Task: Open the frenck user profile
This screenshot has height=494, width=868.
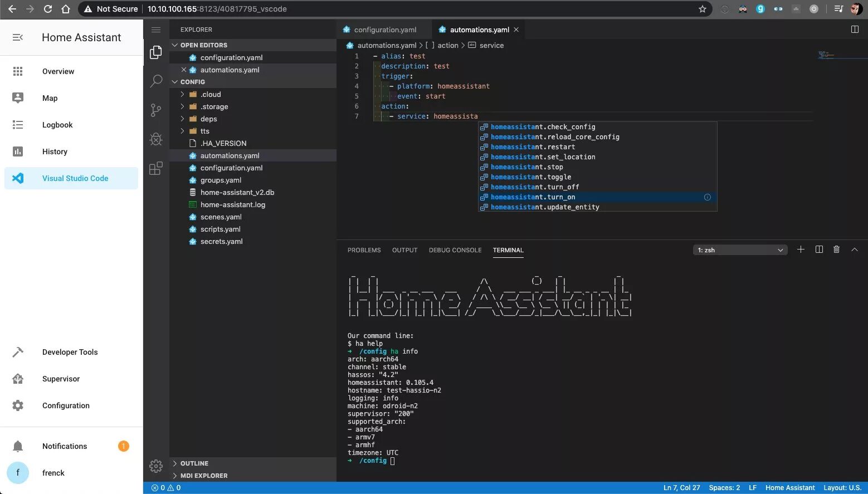Action: coord(71,473)
